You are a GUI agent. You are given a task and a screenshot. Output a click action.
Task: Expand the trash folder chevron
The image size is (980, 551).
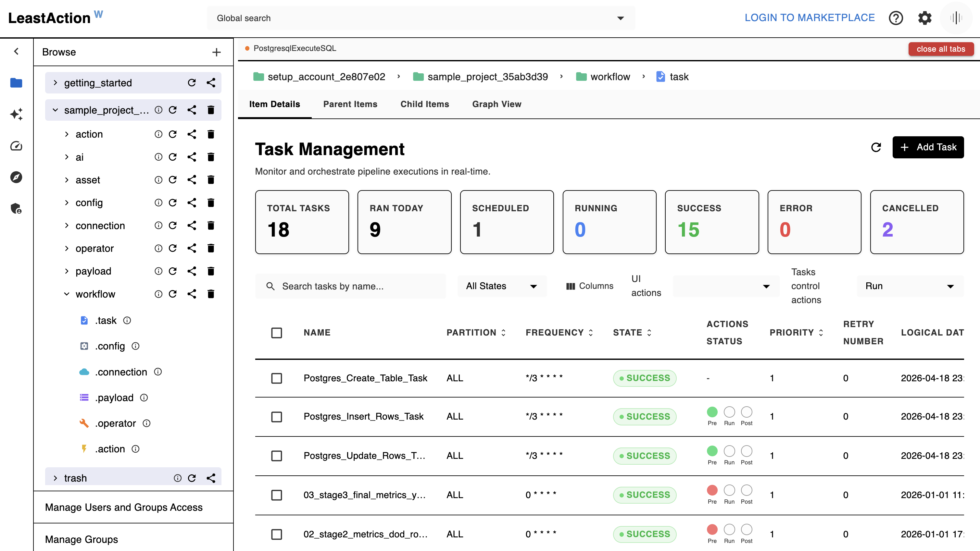click(55, 478)
